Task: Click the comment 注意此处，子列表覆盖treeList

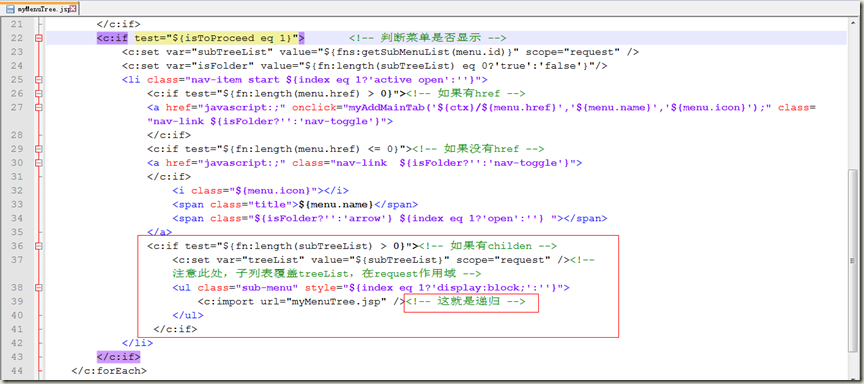Action: click(327, 274)
